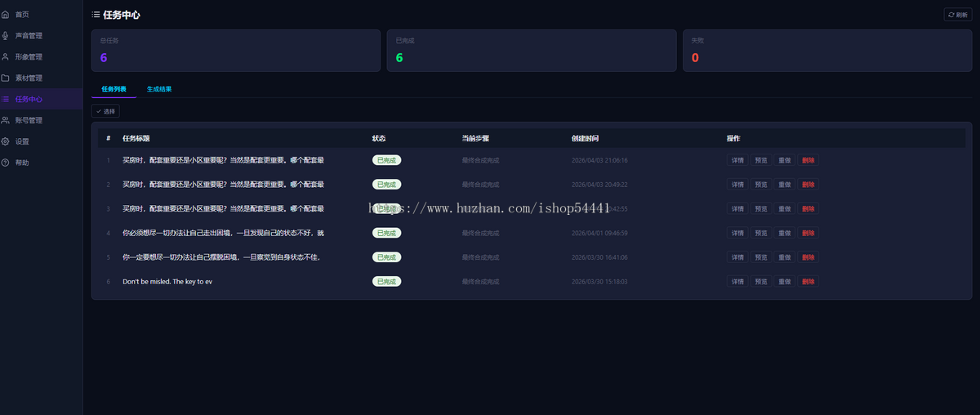Delete task row 6 with 删除
Viewport: 980px width, 415px height.
coord(808,282)
